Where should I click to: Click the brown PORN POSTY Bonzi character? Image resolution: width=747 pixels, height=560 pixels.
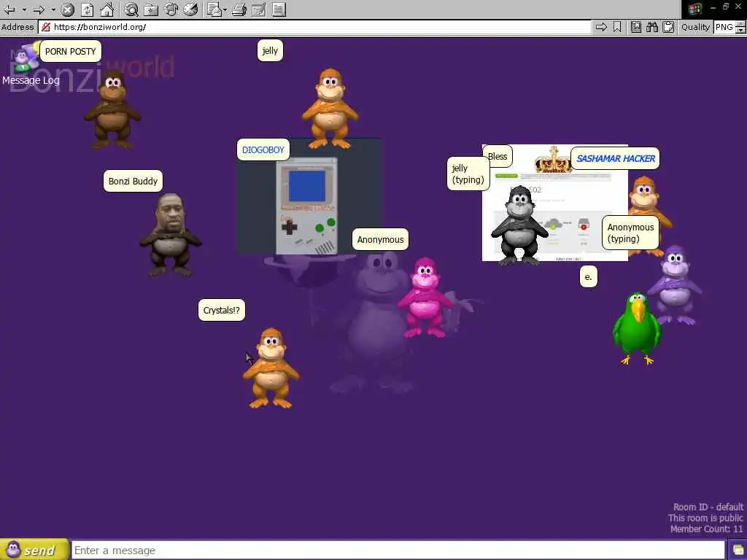(112, 110)
